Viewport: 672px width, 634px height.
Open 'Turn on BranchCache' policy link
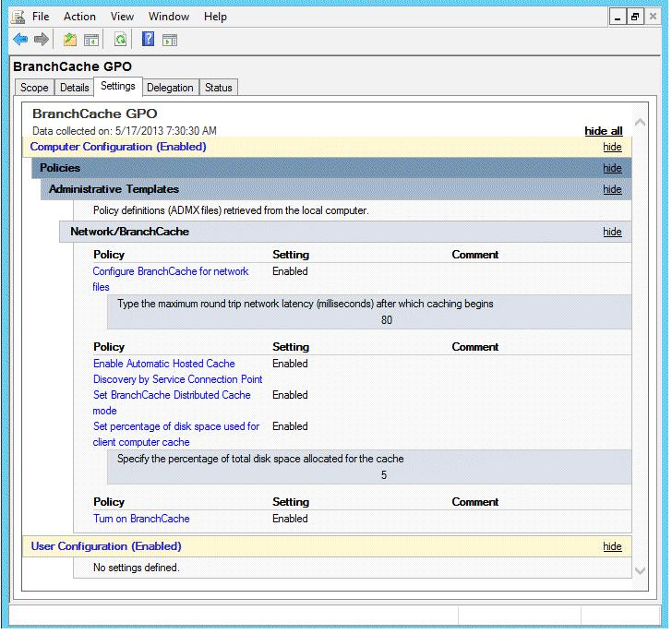pyautogui.click(x=141, y=519)
